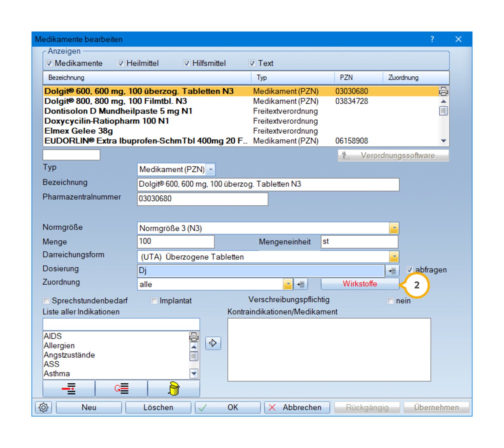Click the red G list icon button
This screenshot has height=448, width=504.
[x=121, y=389]
